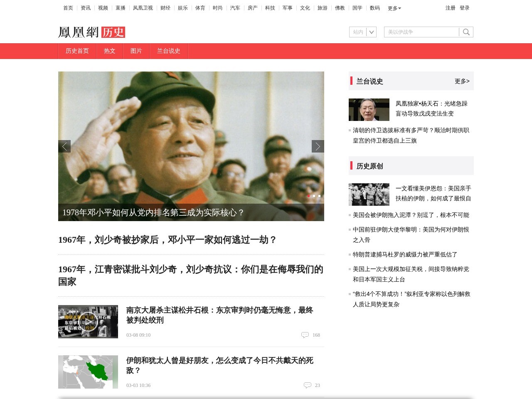
Task: Switch to the 热文 tab
Action: [x=109, y=51]
